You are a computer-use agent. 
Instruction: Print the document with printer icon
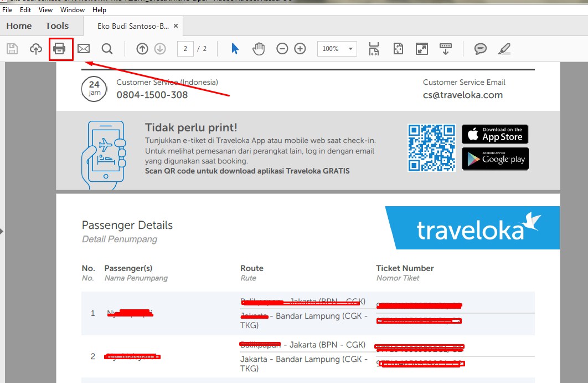coord(59,48)
